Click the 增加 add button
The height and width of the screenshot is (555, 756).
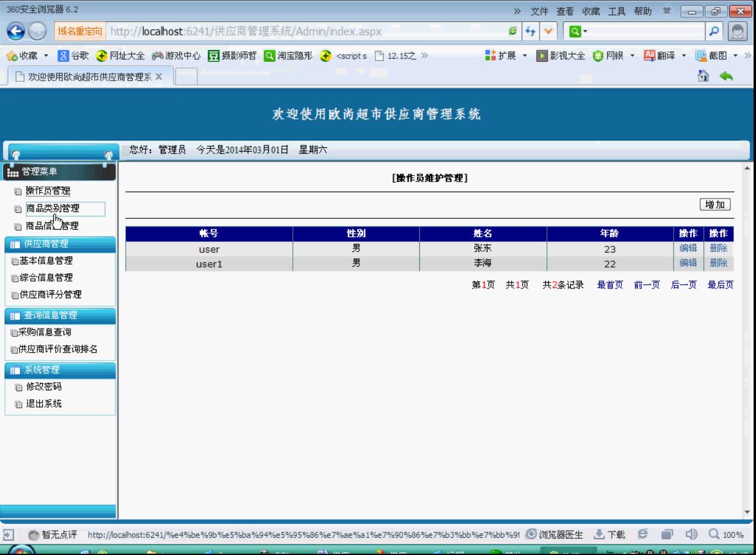[716, 205]
